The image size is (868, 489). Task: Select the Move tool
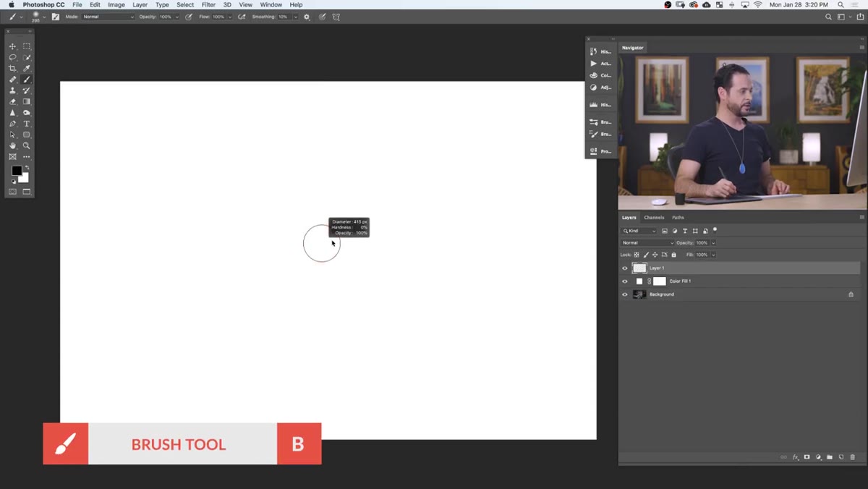coord(12,46)
